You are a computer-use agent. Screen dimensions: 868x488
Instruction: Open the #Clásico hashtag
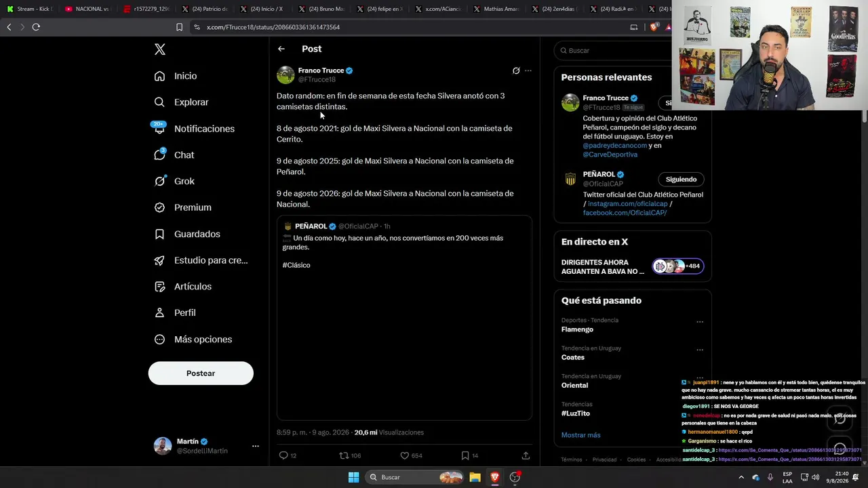click(296, 265)
